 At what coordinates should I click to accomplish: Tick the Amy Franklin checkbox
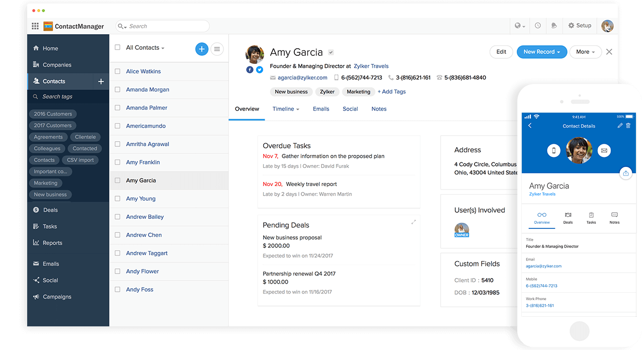pyautogui.click(x=117, y=162)
